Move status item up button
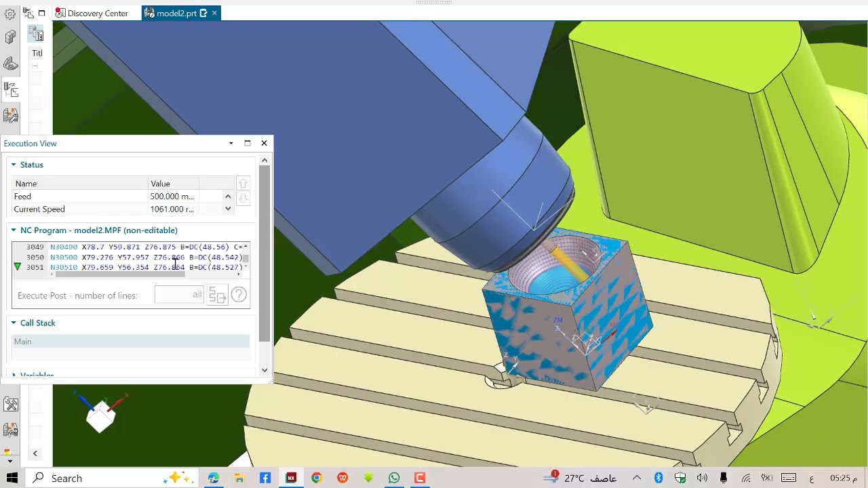Viewport: 868px width, 488px height. [243, 184]
